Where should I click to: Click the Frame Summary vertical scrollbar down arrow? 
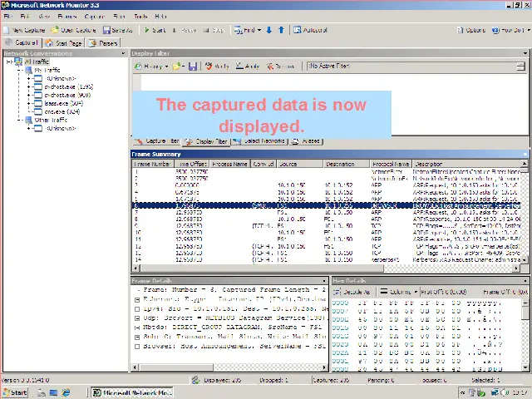click(x=525, y=260)
